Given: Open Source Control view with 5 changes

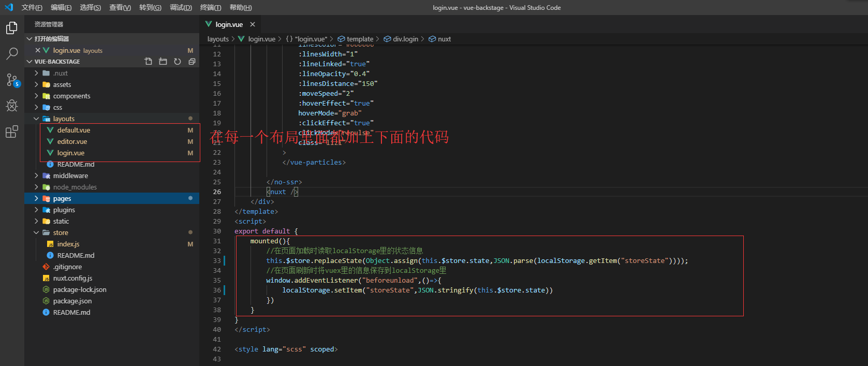Looking at the screenshot, I should pyautogui.click(x=12, y=80).
